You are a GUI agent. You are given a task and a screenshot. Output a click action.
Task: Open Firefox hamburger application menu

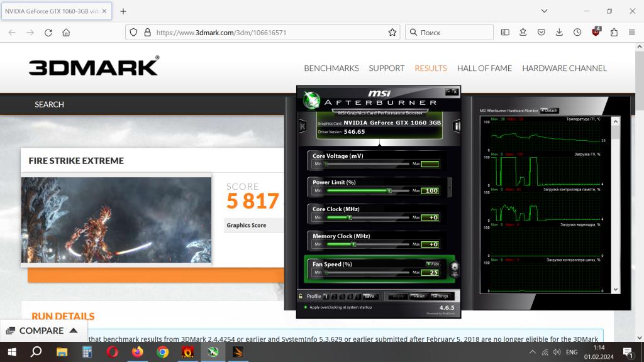632,33
